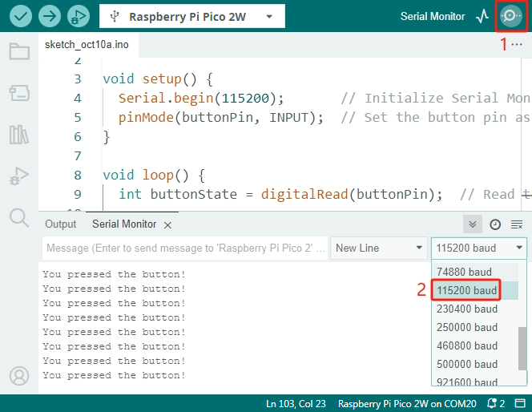Viewport: 532px width, 412px height.
Task: Click the void loop() code line
Action: 154,175
